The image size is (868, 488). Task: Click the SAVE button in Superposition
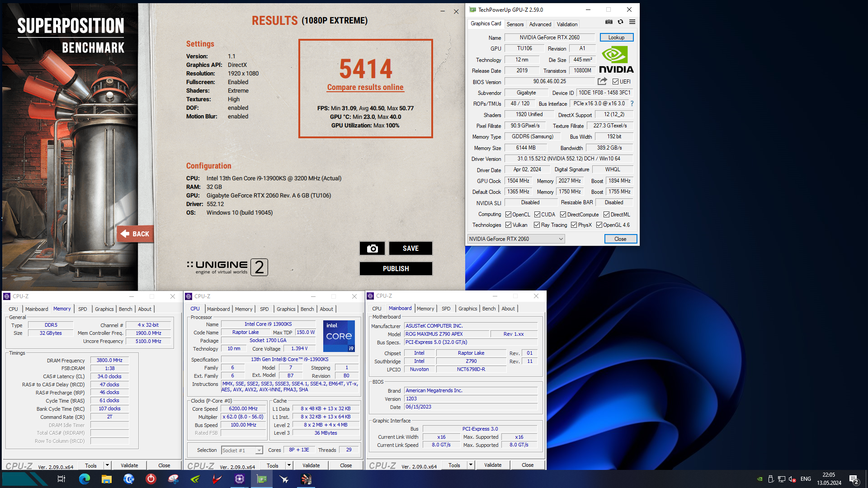pos(410,249)
